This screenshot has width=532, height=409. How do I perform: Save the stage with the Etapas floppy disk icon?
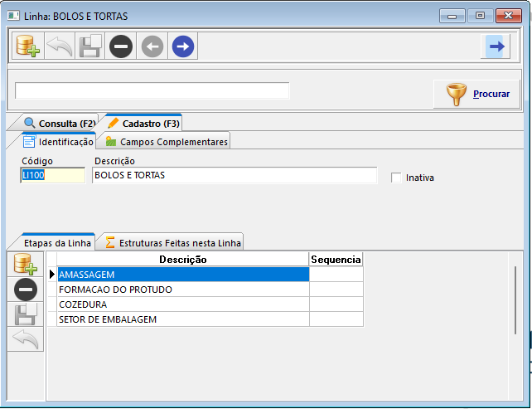[x=26, y=314]
